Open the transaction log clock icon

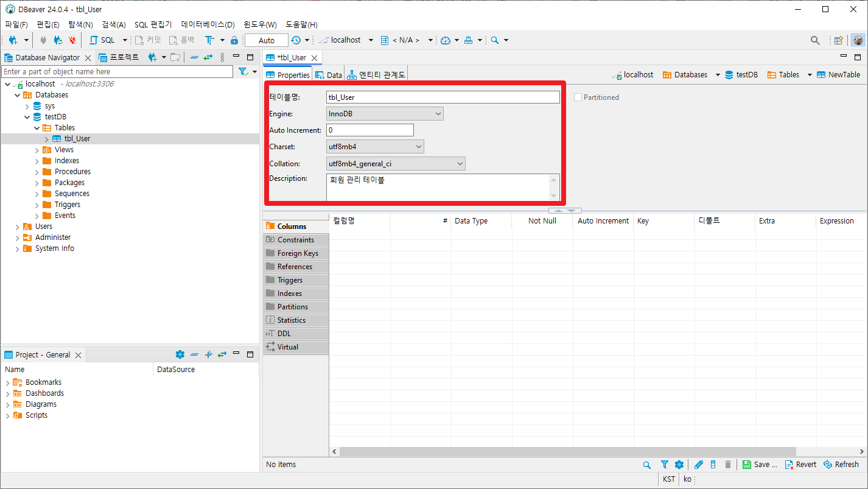click(296, 40)
